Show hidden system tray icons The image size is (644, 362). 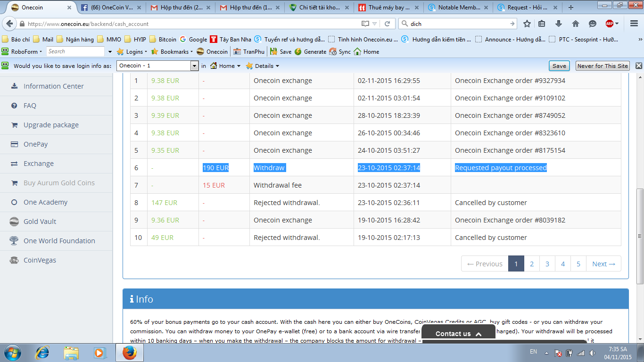(x=546, y=353)
